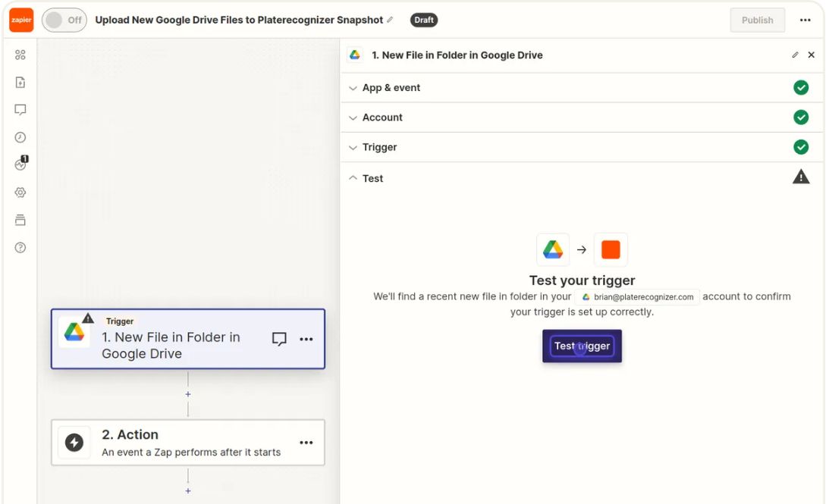
Task: Open the history clock icon in sidebar
Action: (x=20, y=137)
